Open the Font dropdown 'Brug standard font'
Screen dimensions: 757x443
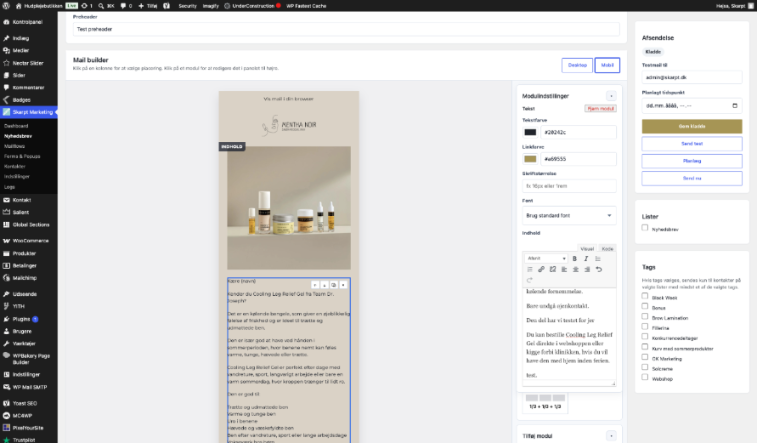click(x=569, y=216)
